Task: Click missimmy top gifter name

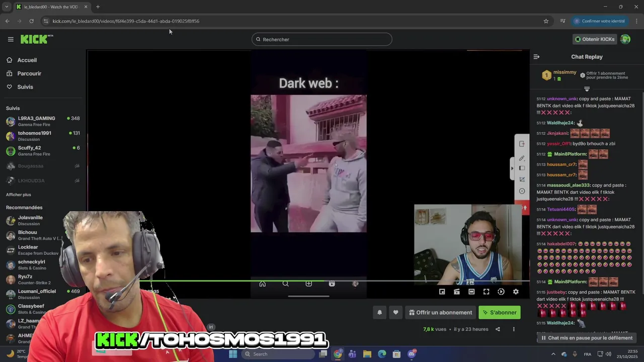Action: (565, 72)
